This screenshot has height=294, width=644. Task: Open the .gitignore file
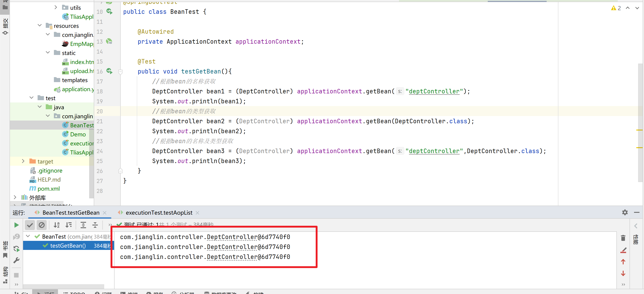46,170
